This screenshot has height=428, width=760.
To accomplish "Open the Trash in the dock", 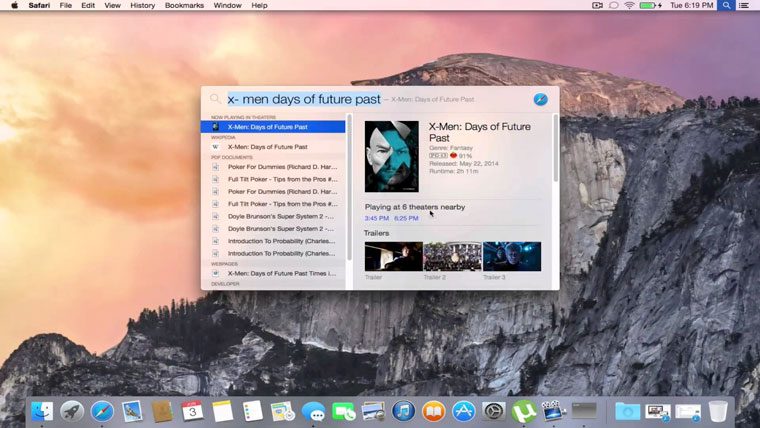I will 717,410.
